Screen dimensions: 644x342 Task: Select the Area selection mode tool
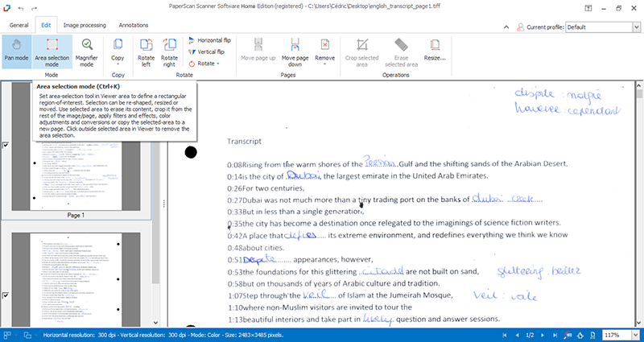click(x=52, y=52)
